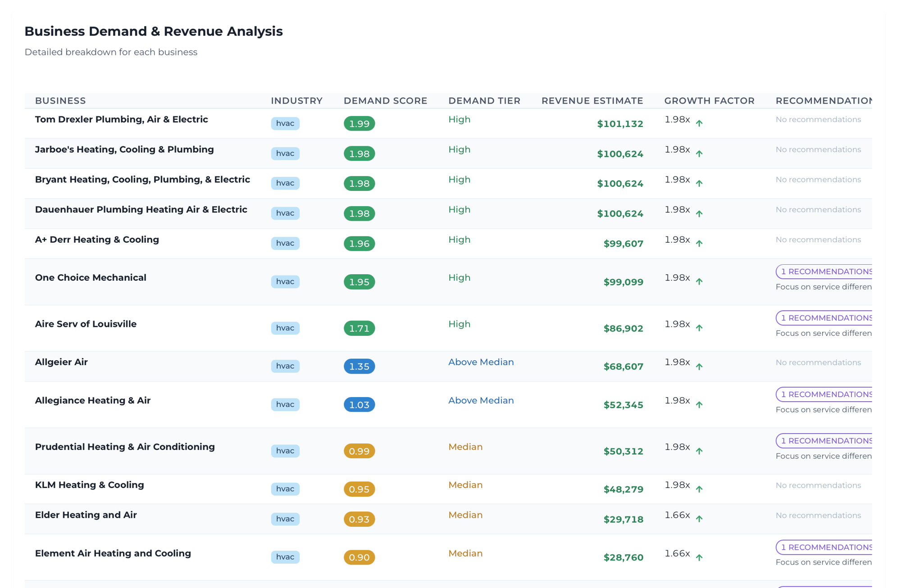This screenshot has height=588, width=901.
Task: Sort by Revenue Estimate column header
Action: pyautogui.click(x=592, y=101)
